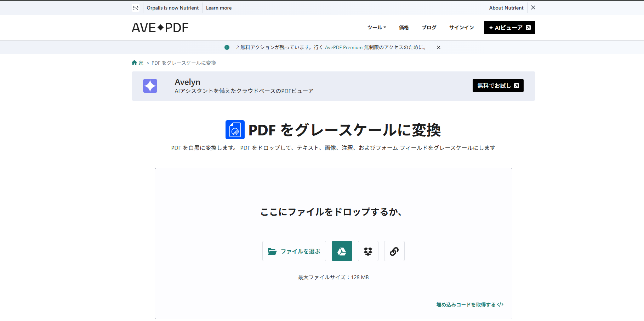Add a file via URL link icon

394,251
